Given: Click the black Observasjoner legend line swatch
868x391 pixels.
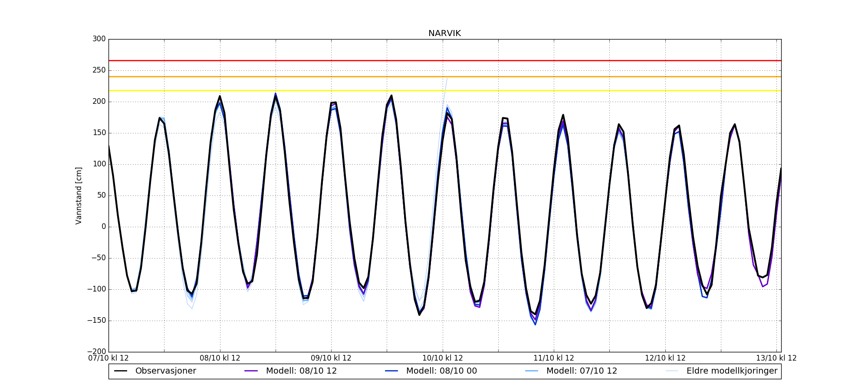Looking at the screenshot, I should [x=121, y=371].
